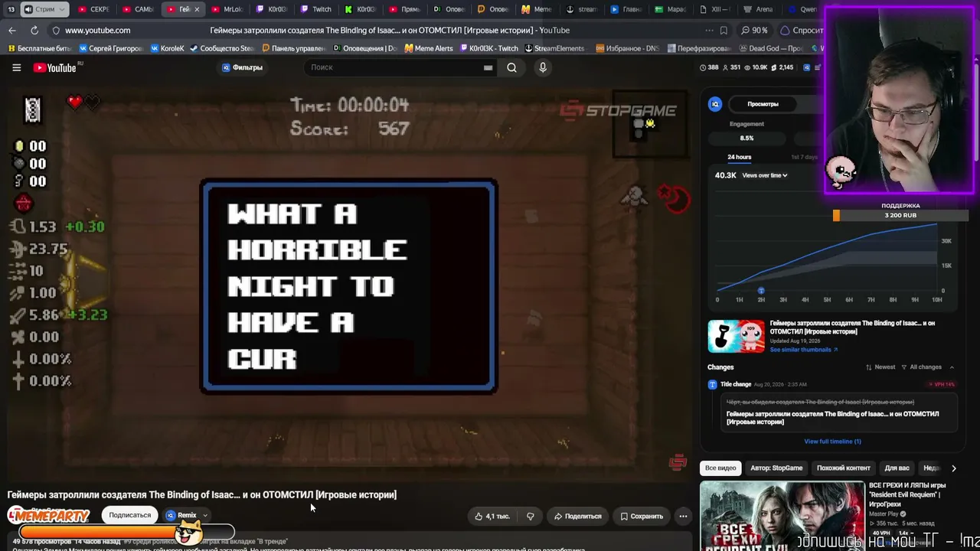Switch to the Главная browser tab
The width and height of the screenshot is (980, 551).
(x=626, y=9)
